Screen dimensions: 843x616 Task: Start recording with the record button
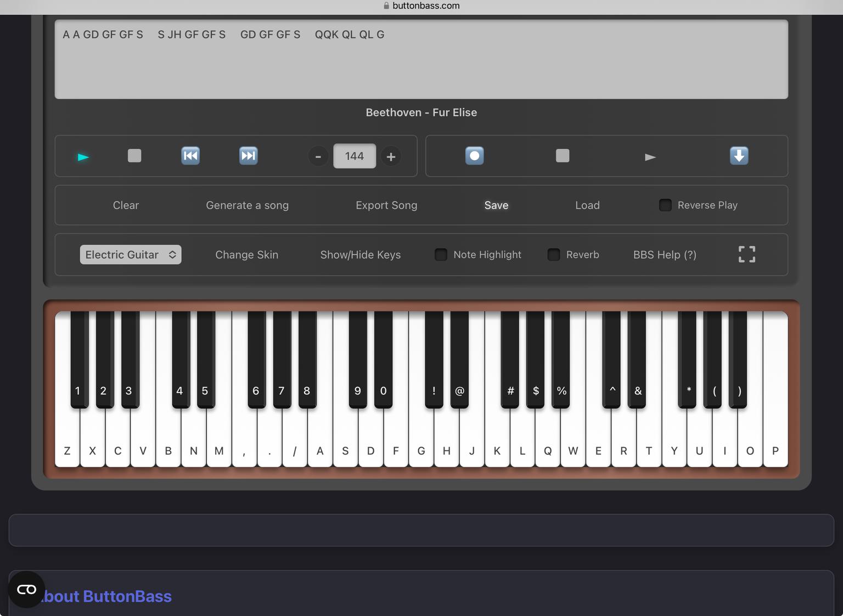coord(474,156)
